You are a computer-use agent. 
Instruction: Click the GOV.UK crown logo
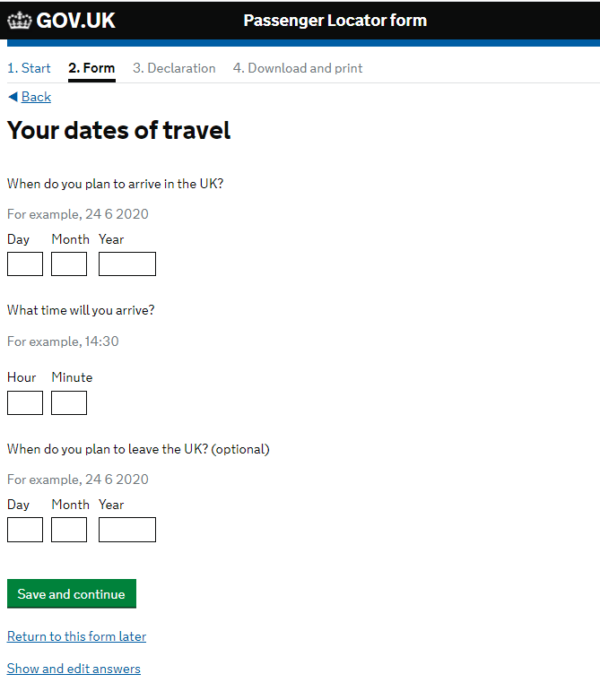pos(19,21)
